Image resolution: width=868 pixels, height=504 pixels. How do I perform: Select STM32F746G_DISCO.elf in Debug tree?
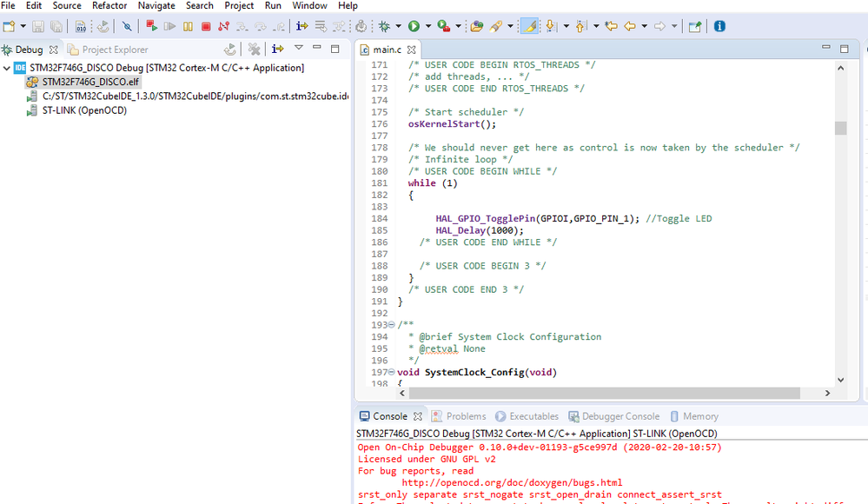(x=83, y=82)
